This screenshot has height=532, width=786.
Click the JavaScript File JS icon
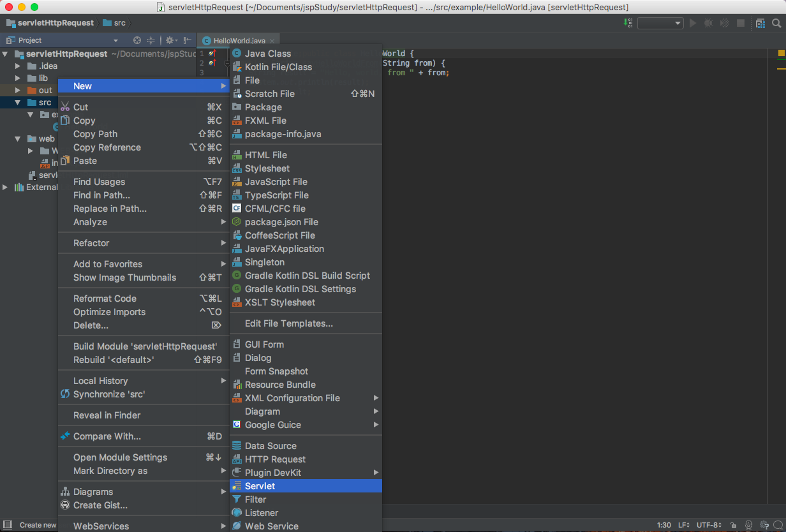237,182
